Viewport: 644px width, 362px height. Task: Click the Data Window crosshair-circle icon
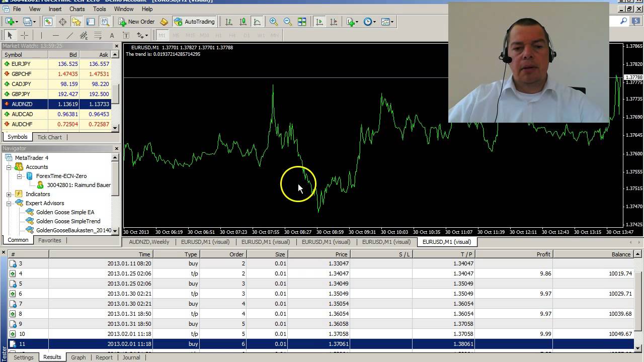click(62, 22)
